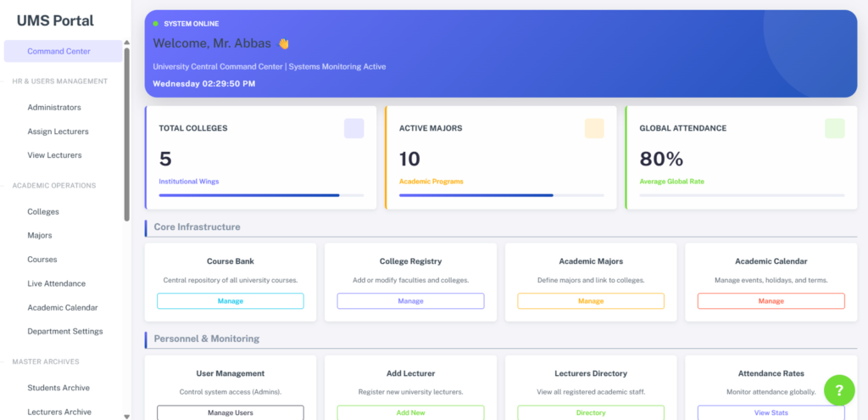The height and width of the screenshot is (420, 868).
Task: Select Colleges in the sidebar
Action: (x=43, y=211)
